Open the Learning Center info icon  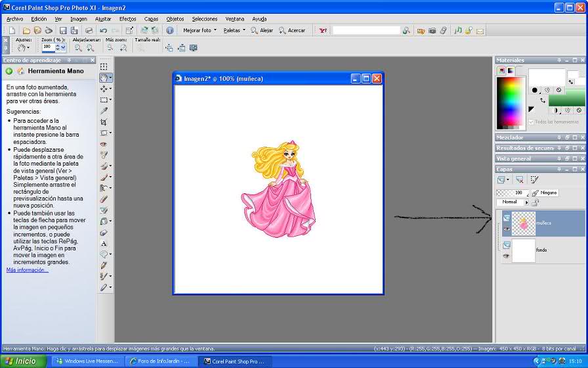(170, 30)
